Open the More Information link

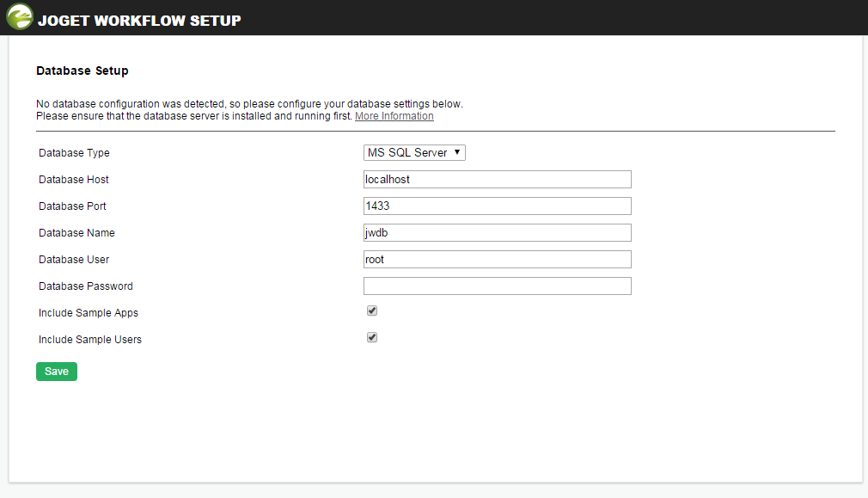[394, 116]
